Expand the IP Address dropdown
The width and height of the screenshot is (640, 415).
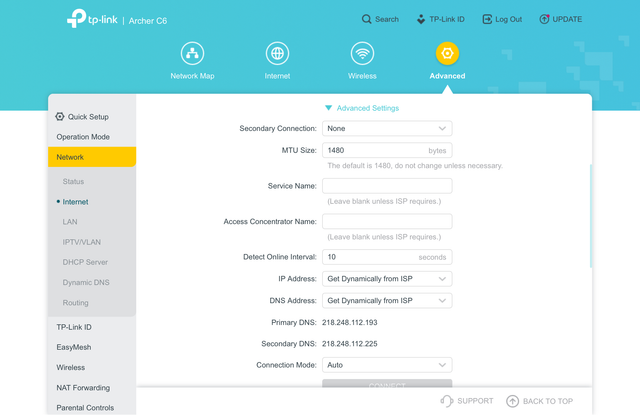(x=386, y=279)
